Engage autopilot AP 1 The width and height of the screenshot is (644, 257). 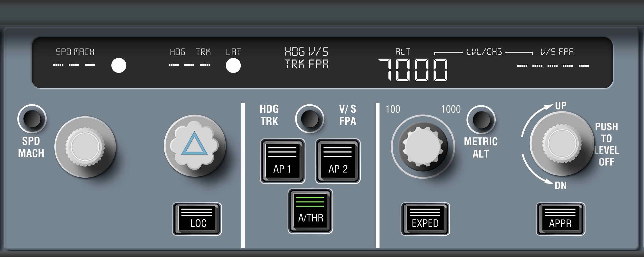click(283, 161)
